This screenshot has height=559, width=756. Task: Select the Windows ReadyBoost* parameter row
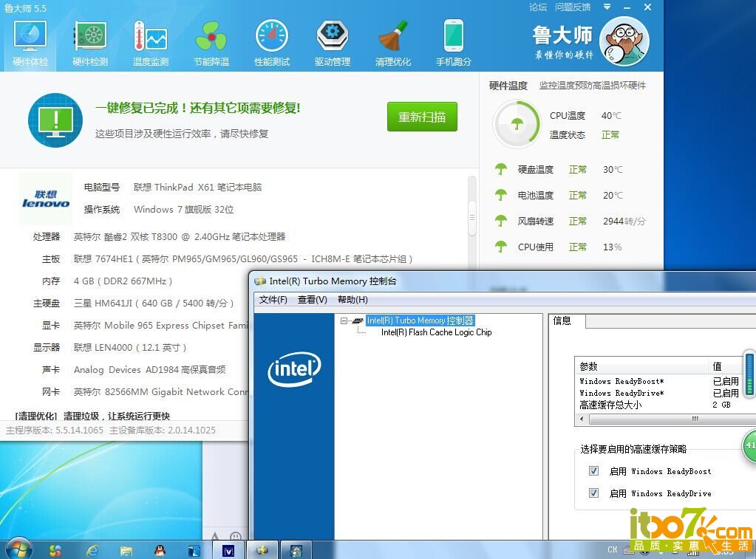click(x=660, y=381)
